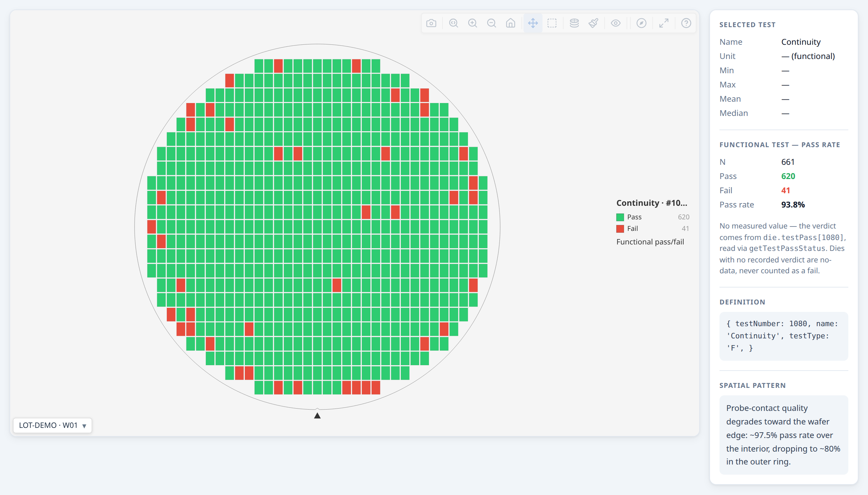
Task: Click the SELECTED TEST heading
Action: pyautogui.click(x=747, y=25)
